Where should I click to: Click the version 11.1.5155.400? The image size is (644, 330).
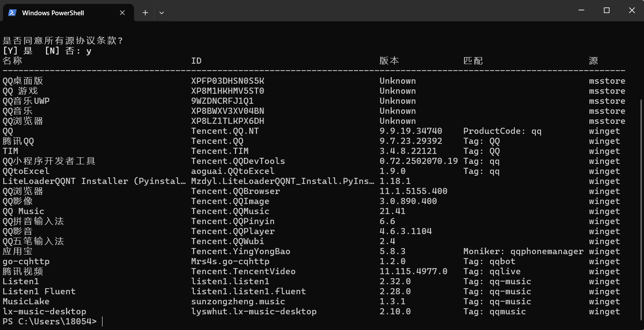(x=414, y=191)
